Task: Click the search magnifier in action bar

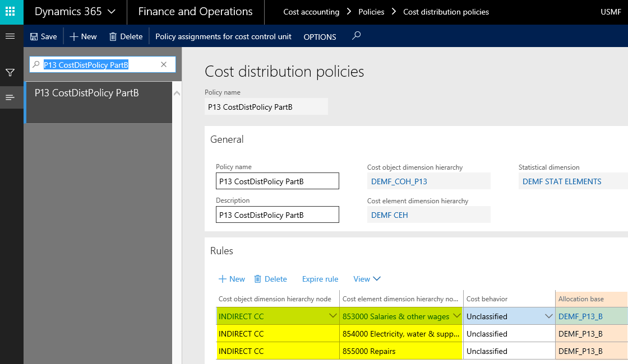Action: pyautogui.click(x=356, y=36)
